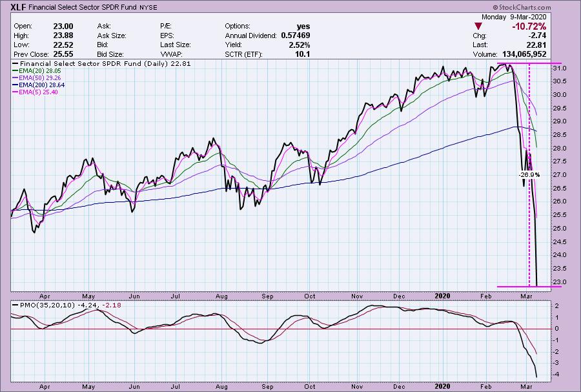Click the Volume value 134,065,952
581x392 pixels.
click(524, 54)
